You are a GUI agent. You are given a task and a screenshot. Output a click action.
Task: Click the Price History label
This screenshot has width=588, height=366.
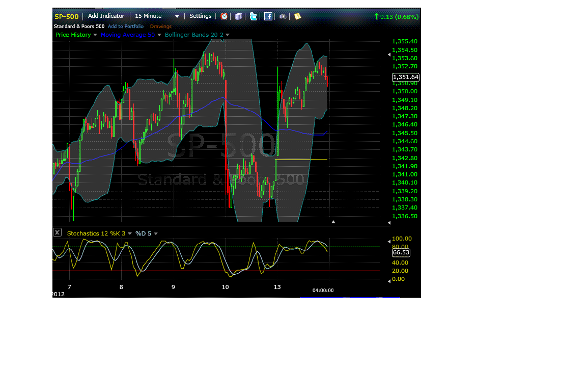pyautogui.click(x=73, y=35)
